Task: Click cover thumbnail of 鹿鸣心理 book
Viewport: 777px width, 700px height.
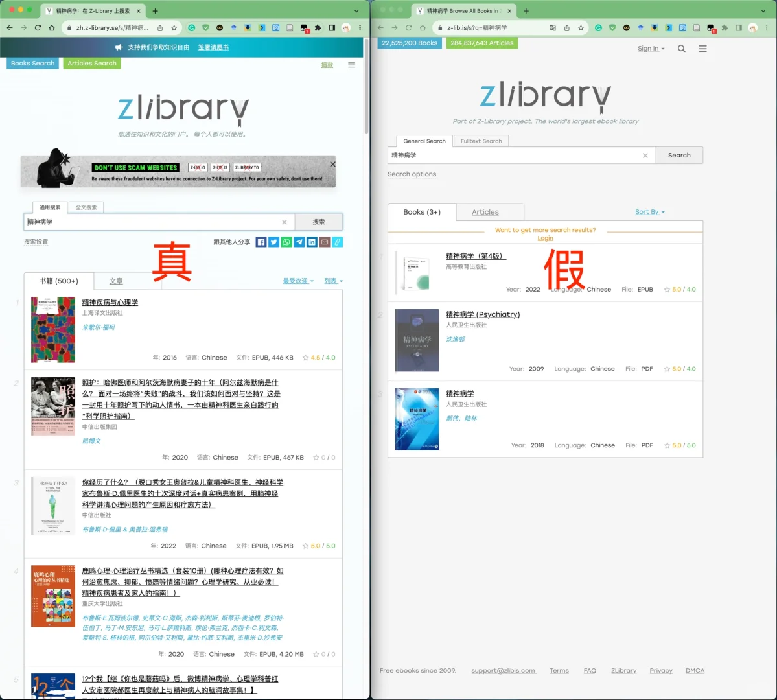Action: [x=53, y=596]
